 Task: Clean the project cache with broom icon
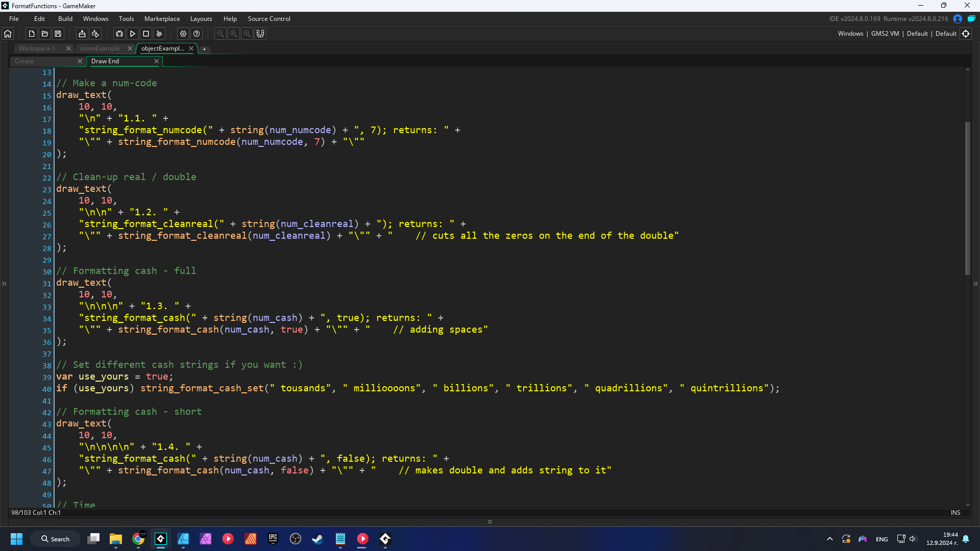point(159,34)
